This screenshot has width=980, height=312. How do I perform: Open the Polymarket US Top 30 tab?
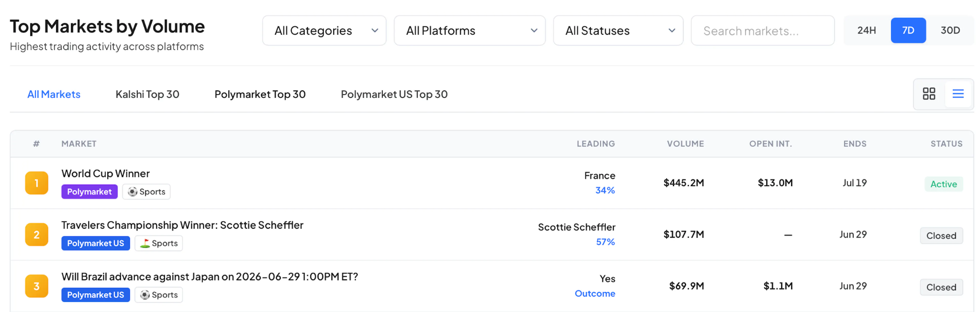click(x=394, y=94)
